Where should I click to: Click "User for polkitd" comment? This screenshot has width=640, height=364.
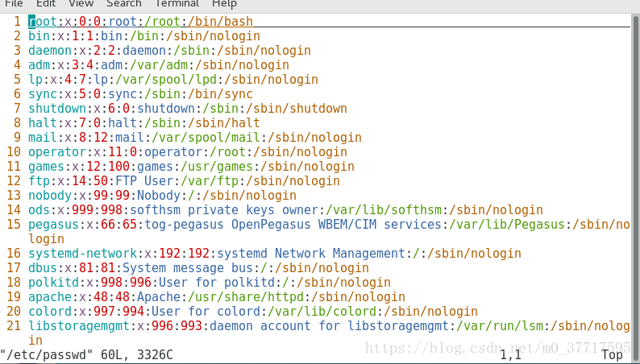click(217, 283)
